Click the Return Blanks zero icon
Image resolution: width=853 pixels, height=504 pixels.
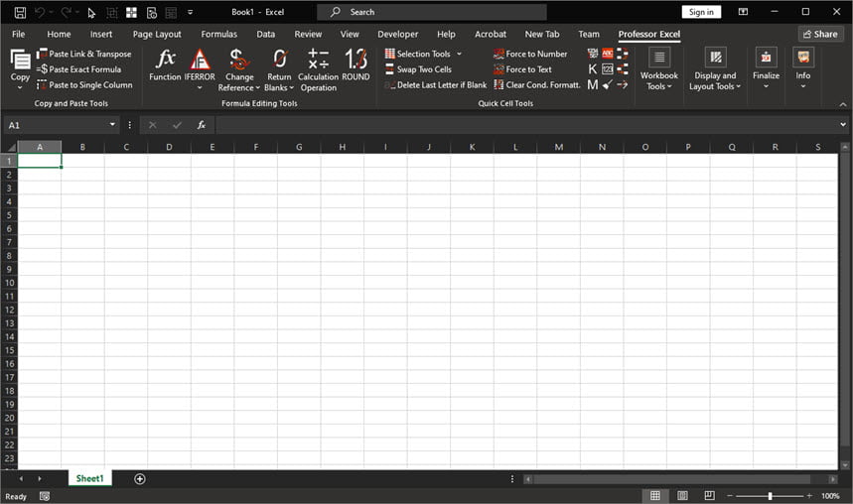coord(280,59)
